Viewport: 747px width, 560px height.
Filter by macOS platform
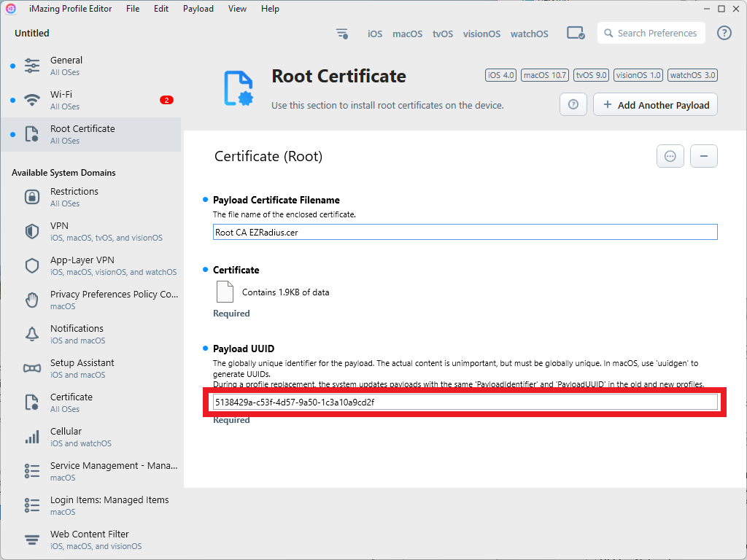point(407,34)
